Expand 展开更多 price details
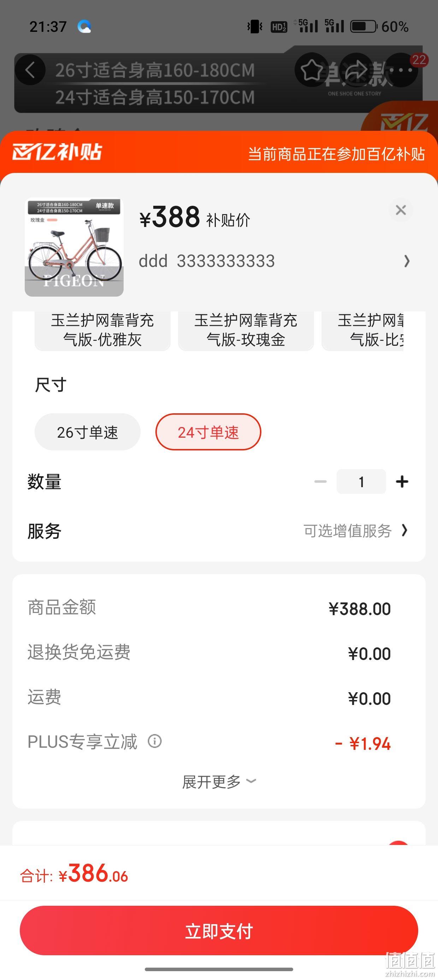The height and width of the screenshot is (980, 438). pyautogui.click(x=219, y=782)
